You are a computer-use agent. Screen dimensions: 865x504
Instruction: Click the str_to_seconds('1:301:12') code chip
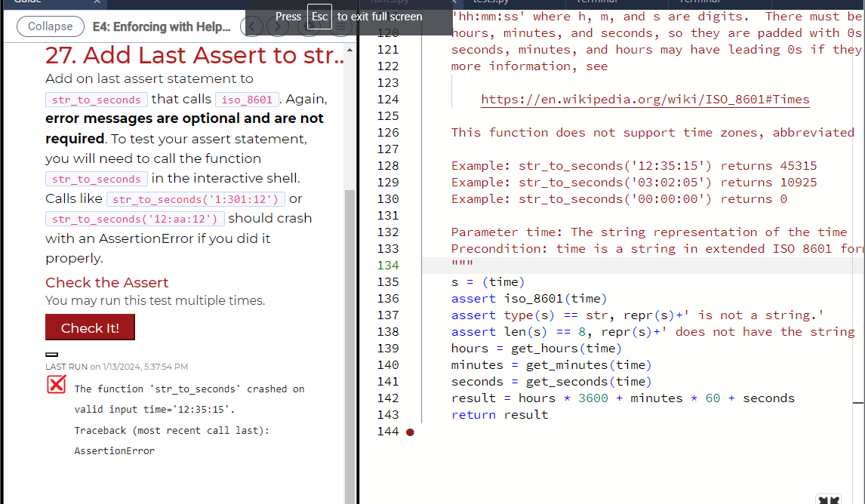pos(195,199)
